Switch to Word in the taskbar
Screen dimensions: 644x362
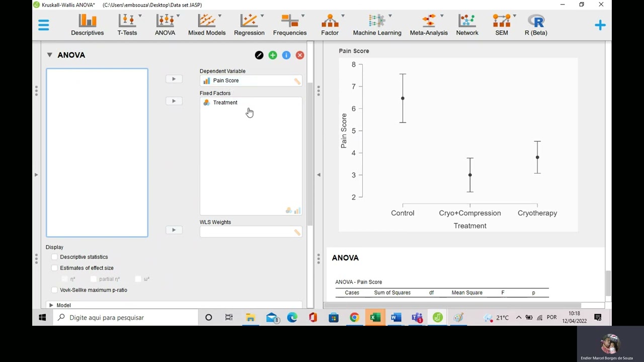pos(396,318)
